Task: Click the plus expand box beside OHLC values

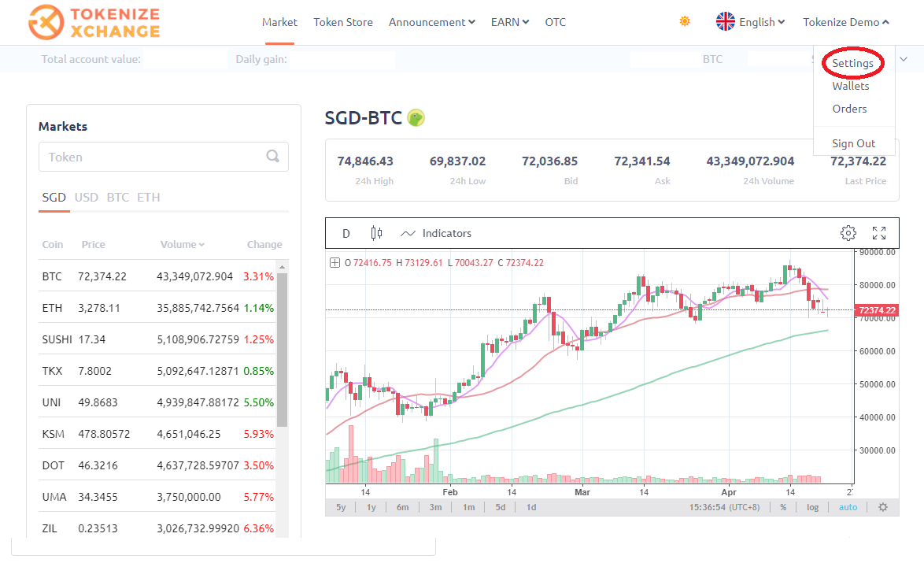Action: click(334, 263)
